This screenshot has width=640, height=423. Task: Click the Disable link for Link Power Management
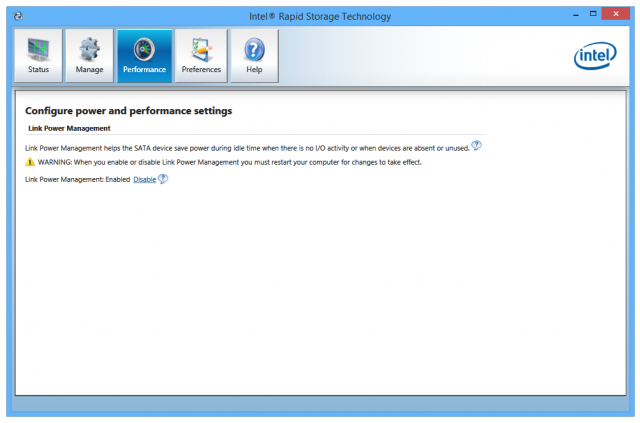144,180
